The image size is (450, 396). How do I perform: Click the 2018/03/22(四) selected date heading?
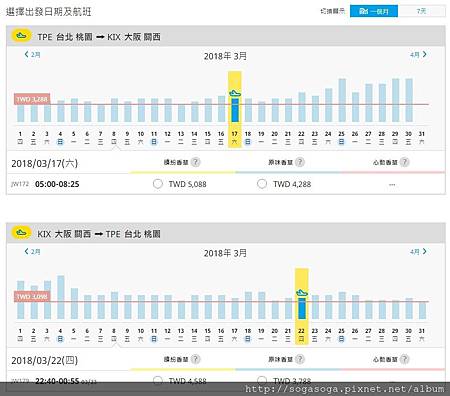[x=45, y=360]
